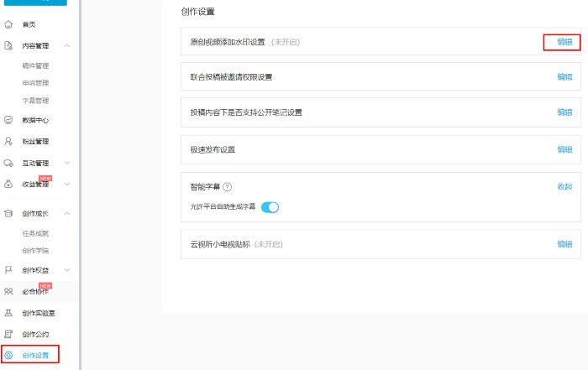Click the 创作实验室 lab flask icon
588x370 pixels.
8,313
